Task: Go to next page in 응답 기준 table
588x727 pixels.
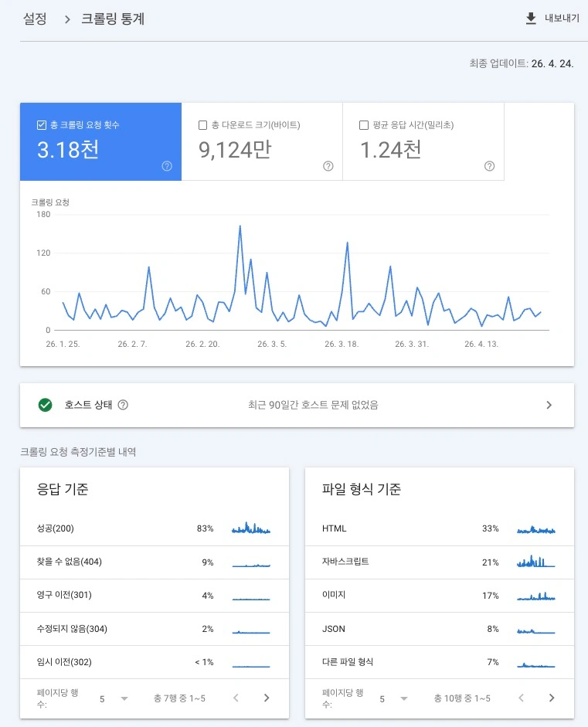Action: pos(266,698)
